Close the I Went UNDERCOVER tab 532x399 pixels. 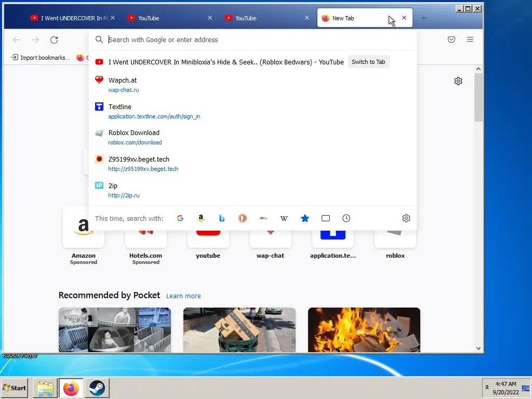[113, 18]
